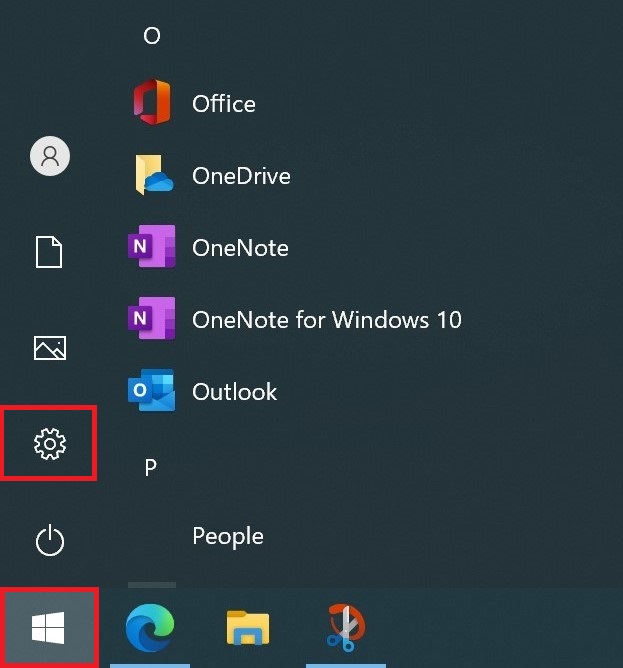The height and width of the screenshot is (668, 623).
Task: Click the Outlook envelope icon
Action: click(x=152, y=390)
